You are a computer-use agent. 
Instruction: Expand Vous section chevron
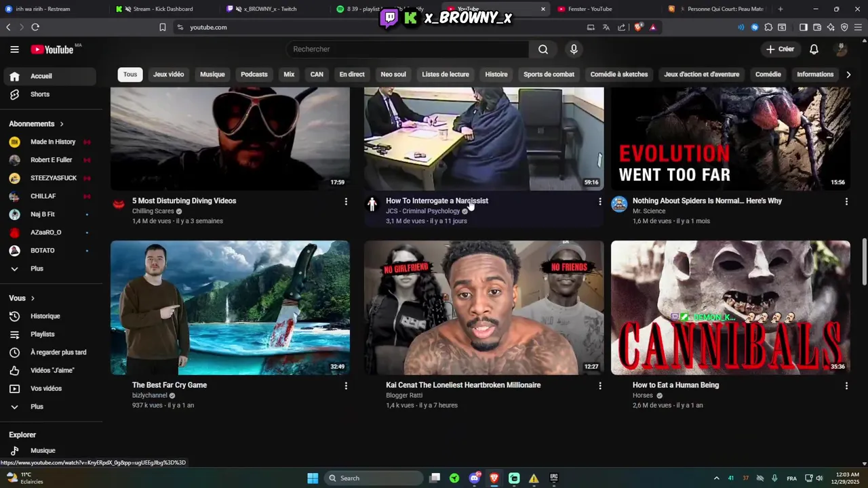(33, 298)
